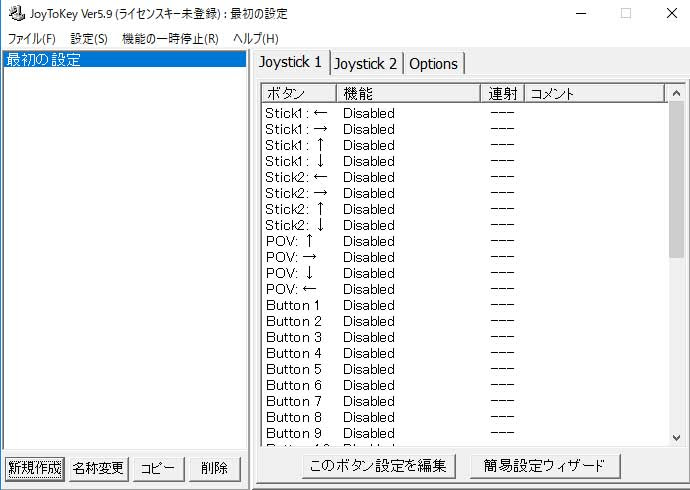Open the ファイル(F) menu
This screenshot has height=490, width=690.
point(32,39)
